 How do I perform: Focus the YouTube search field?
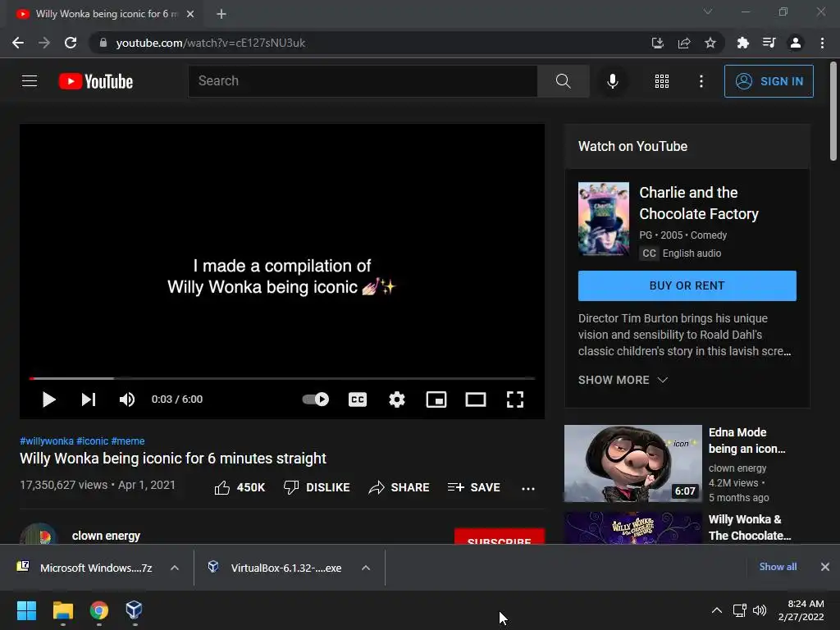pos(363,81)
